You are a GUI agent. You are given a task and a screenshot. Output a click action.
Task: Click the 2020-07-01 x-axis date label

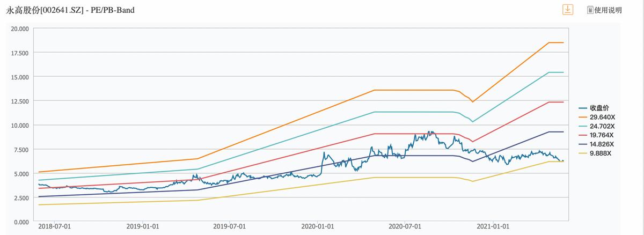[405, 227]
